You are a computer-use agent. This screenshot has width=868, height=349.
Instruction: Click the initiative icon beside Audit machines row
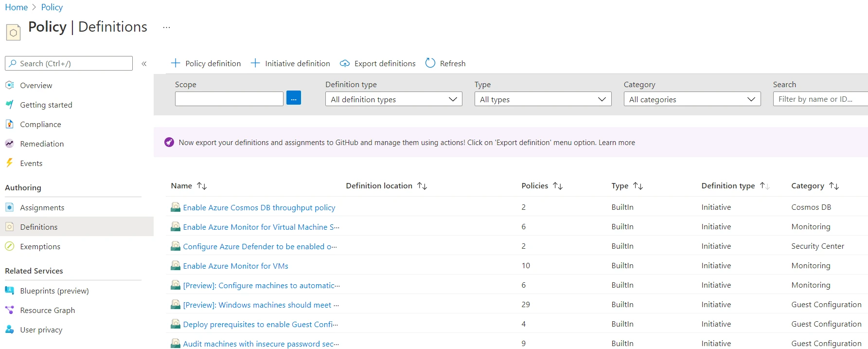pos(176,343)
